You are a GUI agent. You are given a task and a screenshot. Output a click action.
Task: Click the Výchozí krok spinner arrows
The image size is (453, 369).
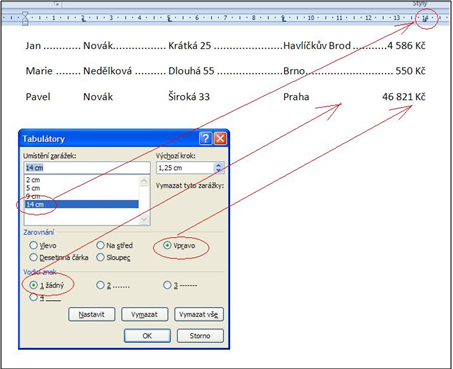(x=219, y=168)
